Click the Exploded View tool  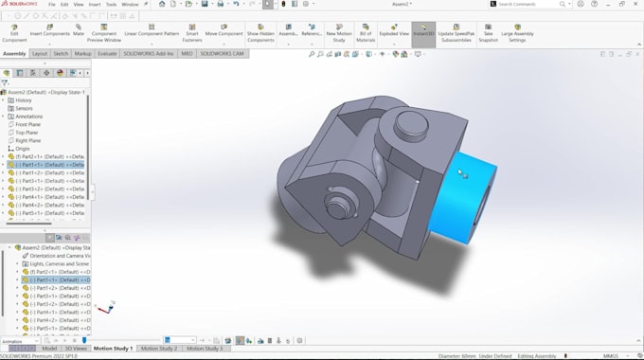coord(394,30)
